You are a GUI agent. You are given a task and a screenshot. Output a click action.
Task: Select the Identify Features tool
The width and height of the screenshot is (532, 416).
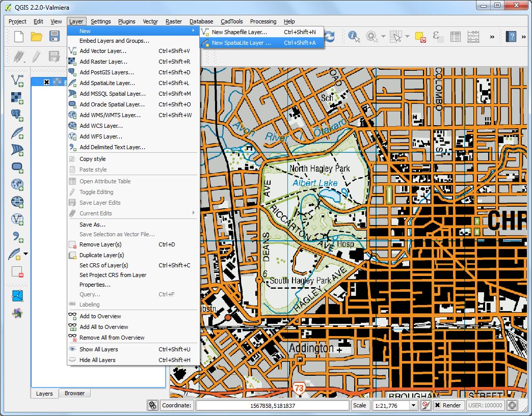pyautogui.click(x=354, y=36)
